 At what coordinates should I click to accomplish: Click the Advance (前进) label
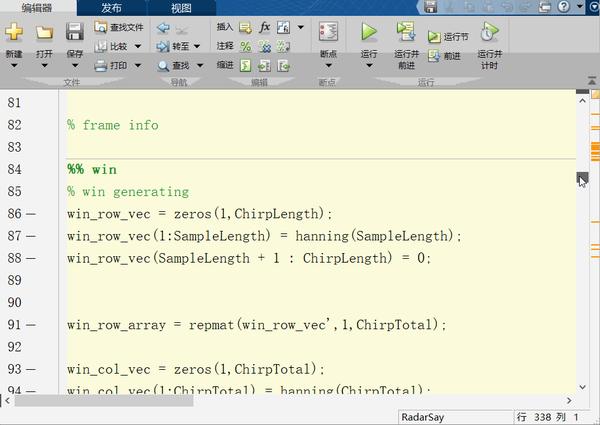click(452, 56)
